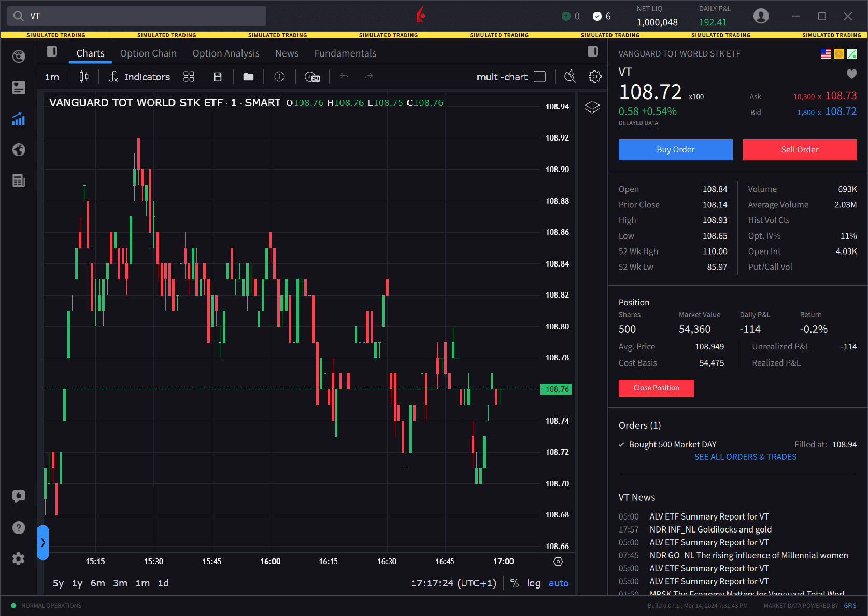Click the chart layers icon
The width and height of the screenshot is (868, 616).
(x=592, y=107)
